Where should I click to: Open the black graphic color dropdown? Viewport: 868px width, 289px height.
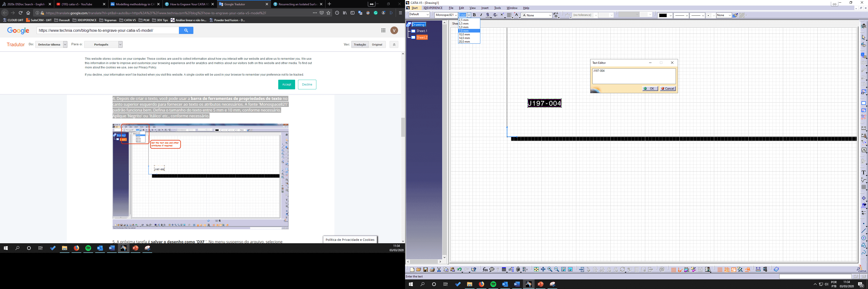(665, 15)
